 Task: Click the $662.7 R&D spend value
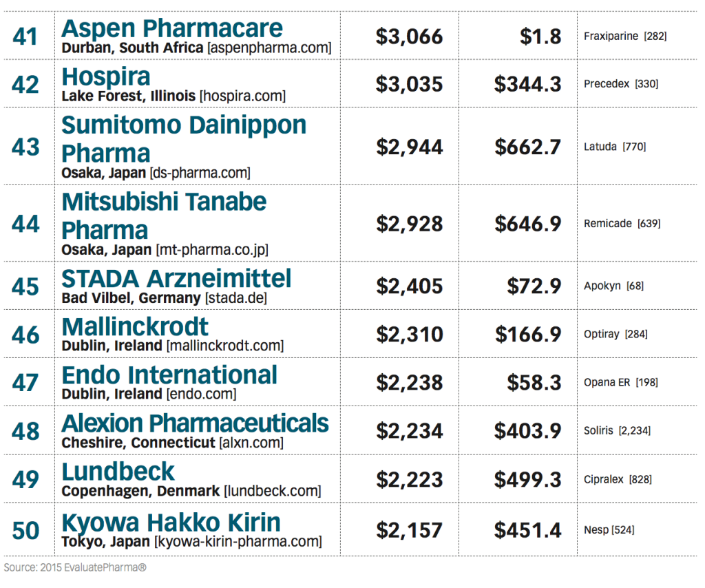pos(527,147)
